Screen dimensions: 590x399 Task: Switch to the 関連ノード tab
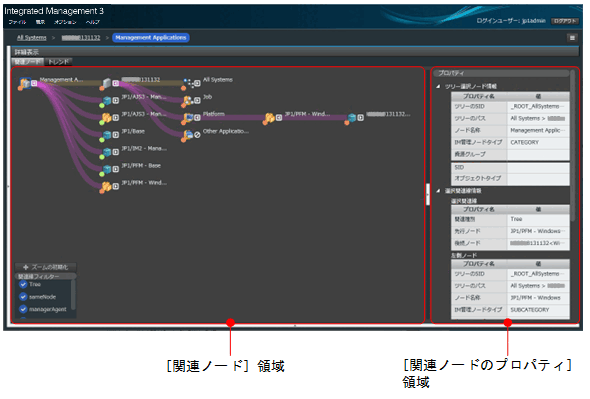(28, 62)
